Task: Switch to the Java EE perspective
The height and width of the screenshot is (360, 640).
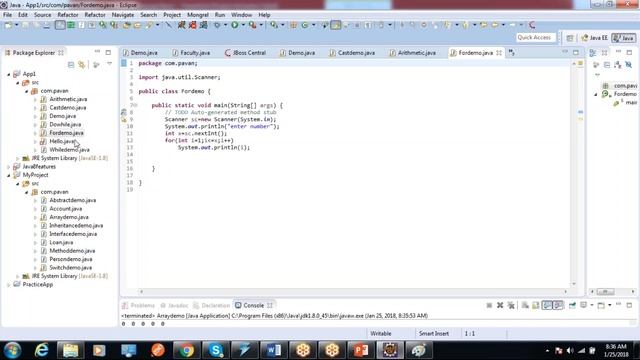Action: 595,38
